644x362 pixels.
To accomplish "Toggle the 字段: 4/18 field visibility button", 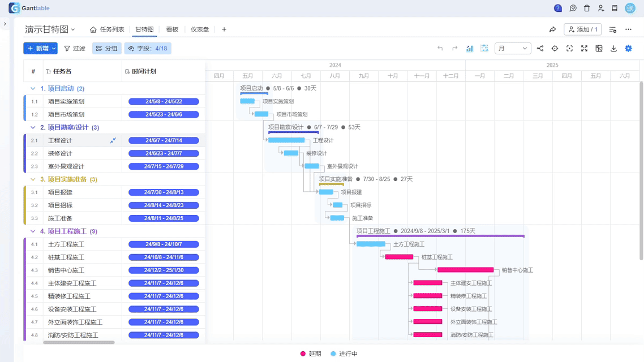I will pos(148,49).
